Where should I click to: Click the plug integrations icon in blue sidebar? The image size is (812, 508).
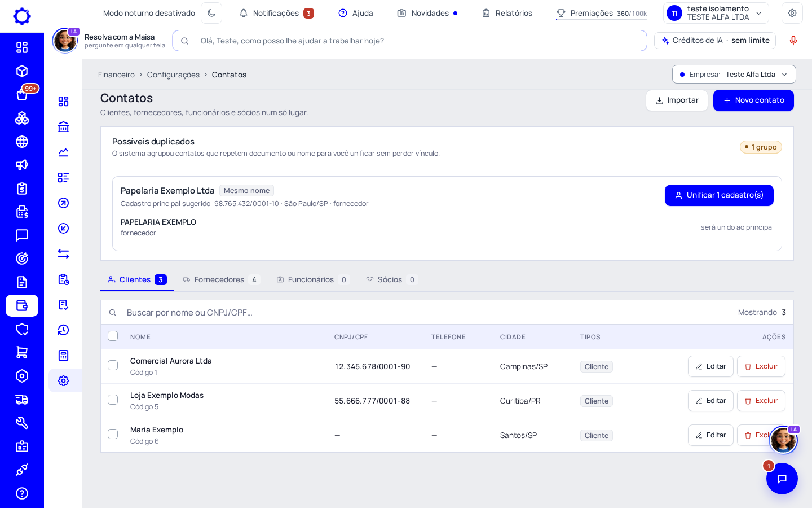tap(22, 470)
